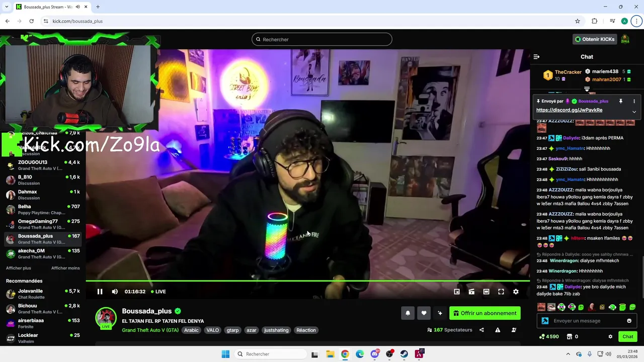Expand list with Afficher plus
This screenshot has width=644, height=362.
tap(19, 268)
